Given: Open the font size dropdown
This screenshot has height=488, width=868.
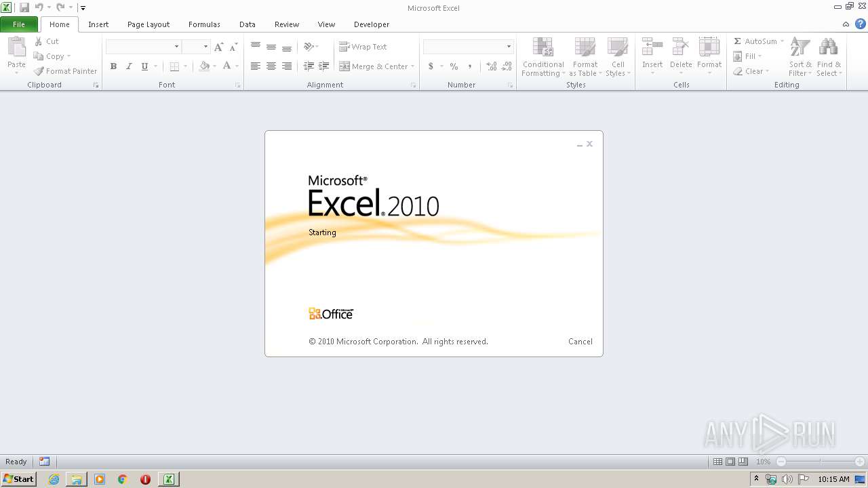Looking at the screenshot, I should click(x=205, y=47).
